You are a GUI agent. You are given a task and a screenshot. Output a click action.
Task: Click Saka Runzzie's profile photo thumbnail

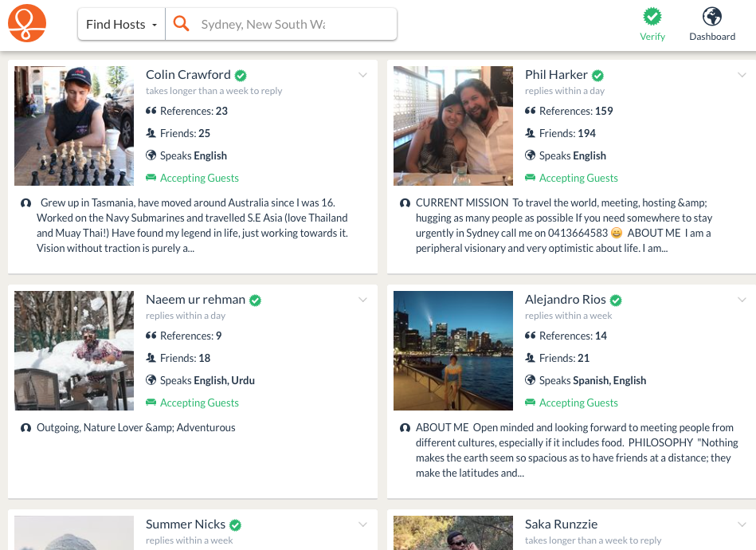tap(452, 532)
